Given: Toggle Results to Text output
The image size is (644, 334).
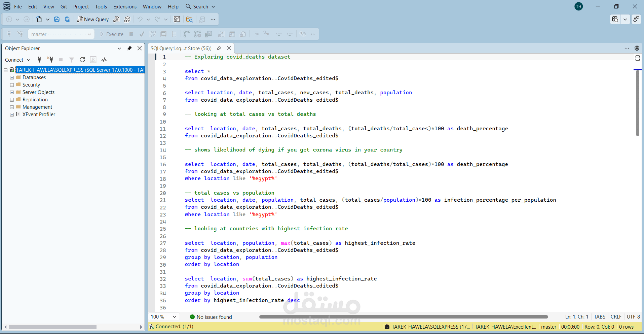Looking at the screenshot, I should [221, 34].
